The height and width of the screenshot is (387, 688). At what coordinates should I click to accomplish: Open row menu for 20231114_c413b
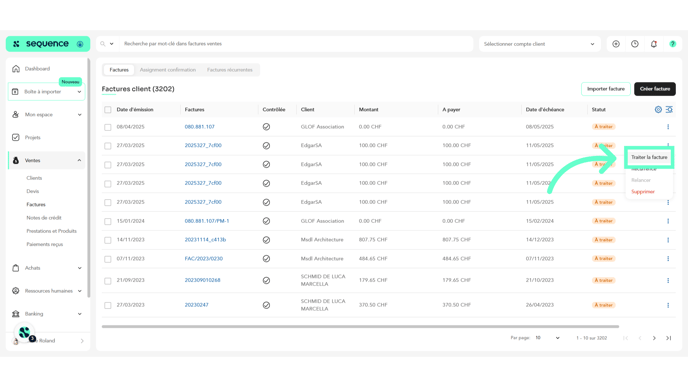point(668,240)
